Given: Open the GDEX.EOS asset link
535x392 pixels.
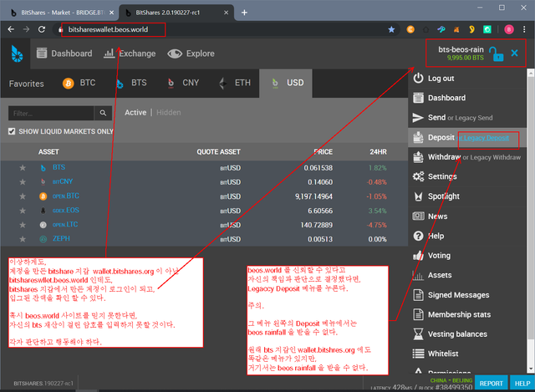Looking at the screenshot, I should click(65, 210).
